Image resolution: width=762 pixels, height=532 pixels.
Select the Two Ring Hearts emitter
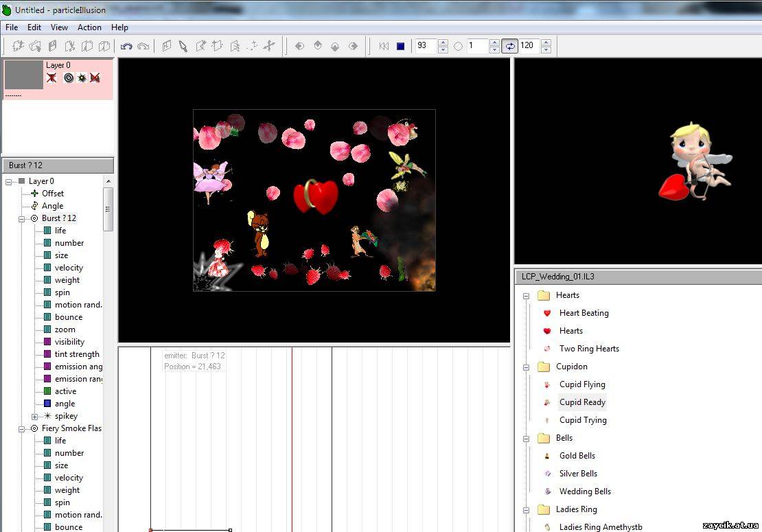point(589,348)
